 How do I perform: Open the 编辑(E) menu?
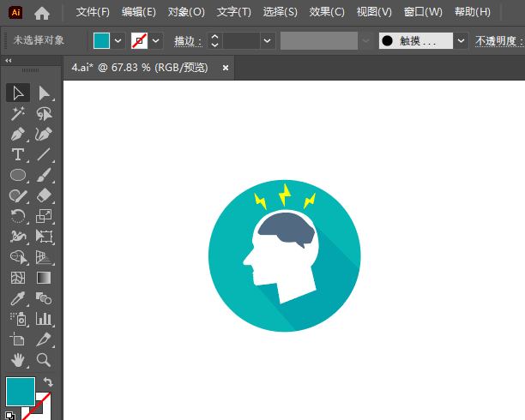pyautogui.click(x=139, y=12)
